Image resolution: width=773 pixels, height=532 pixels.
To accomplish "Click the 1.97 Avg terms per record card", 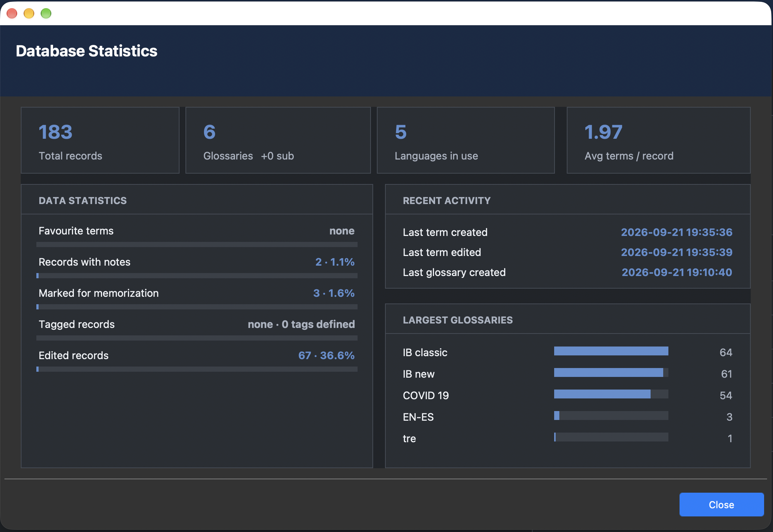I will tap(659, 140).
